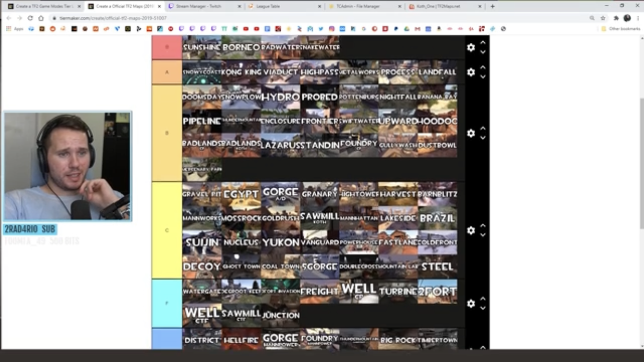This screenshot has height=362, width=644.
Task: Click the tiermaker.com address bar
Action: tap(319, 18)
